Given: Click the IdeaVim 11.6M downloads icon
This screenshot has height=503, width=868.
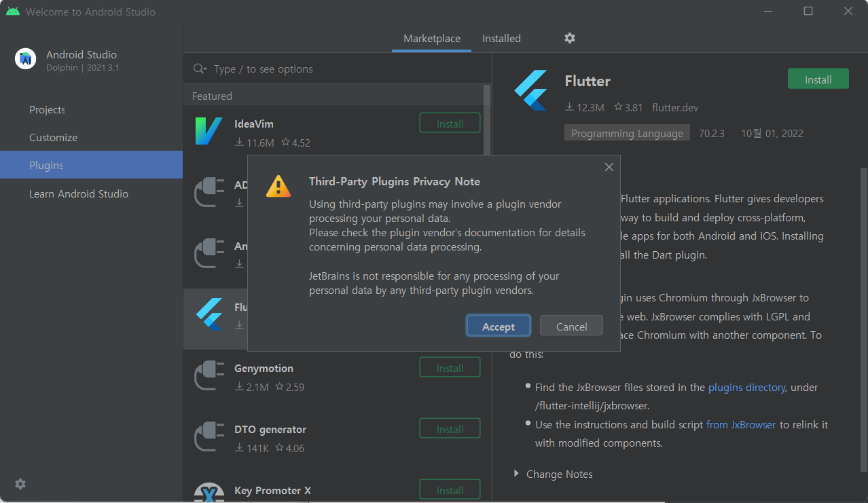Looking at the screenshot, I should (239, 143).
